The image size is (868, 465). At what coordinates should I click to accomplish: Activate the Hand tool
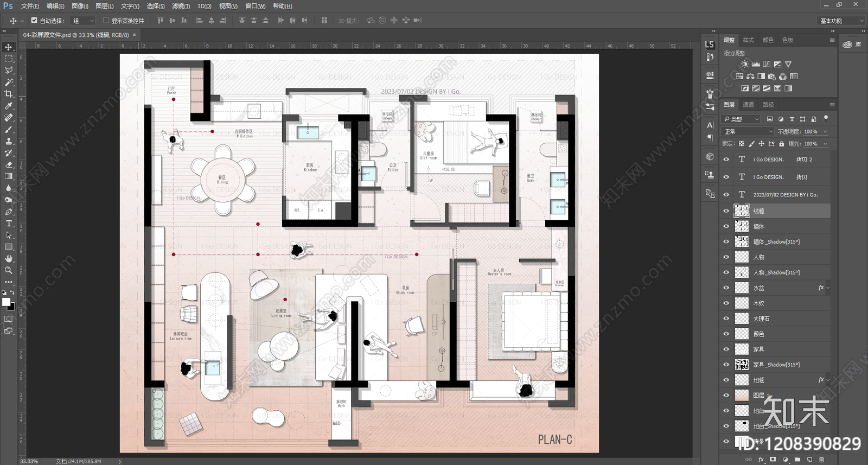coord(9,258)
